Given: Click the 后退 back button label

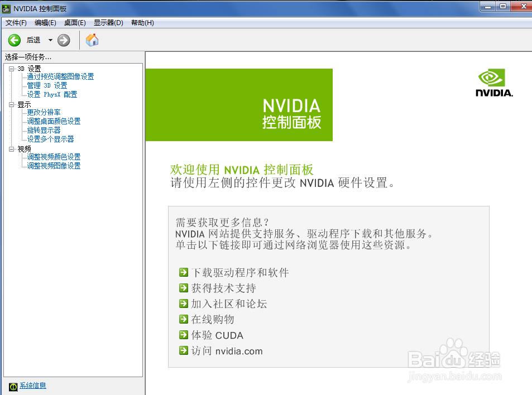Looking at the screenshot, I should (33, 40).
